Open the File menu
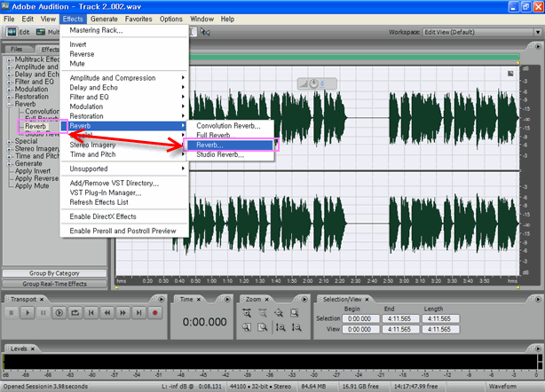Image resolution: width=545 pixels, height=392 pixels. coord(9,20)
